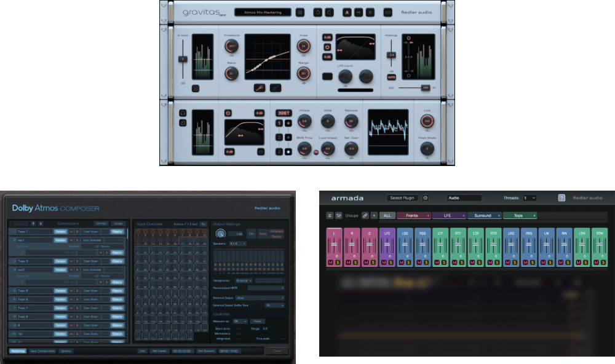Toggle the sidechain filter power button
This screenshot has height=364, width=615.
(327, 47)
